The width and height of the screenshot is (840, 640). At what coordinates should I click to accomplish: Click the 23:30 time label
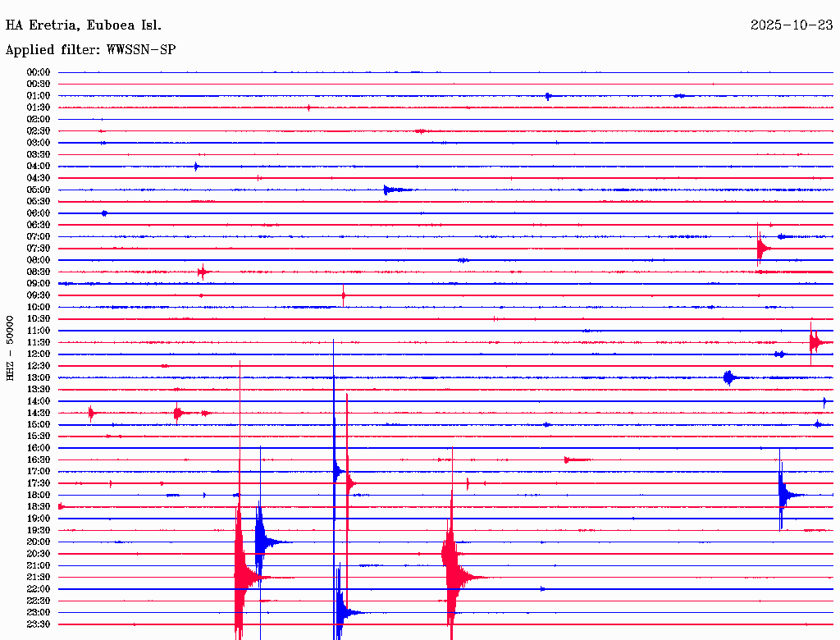point(39,624)
